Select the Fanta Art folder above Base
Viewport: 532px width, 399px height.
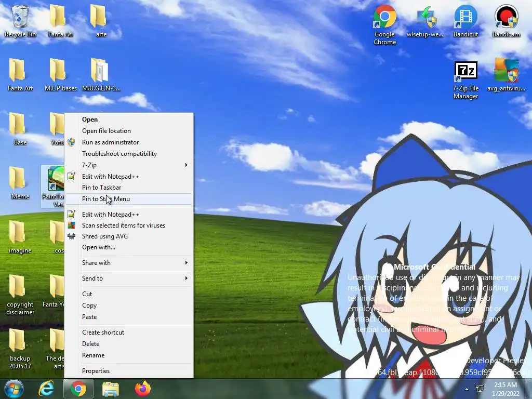pyautogui.click(x=20, y=75)
